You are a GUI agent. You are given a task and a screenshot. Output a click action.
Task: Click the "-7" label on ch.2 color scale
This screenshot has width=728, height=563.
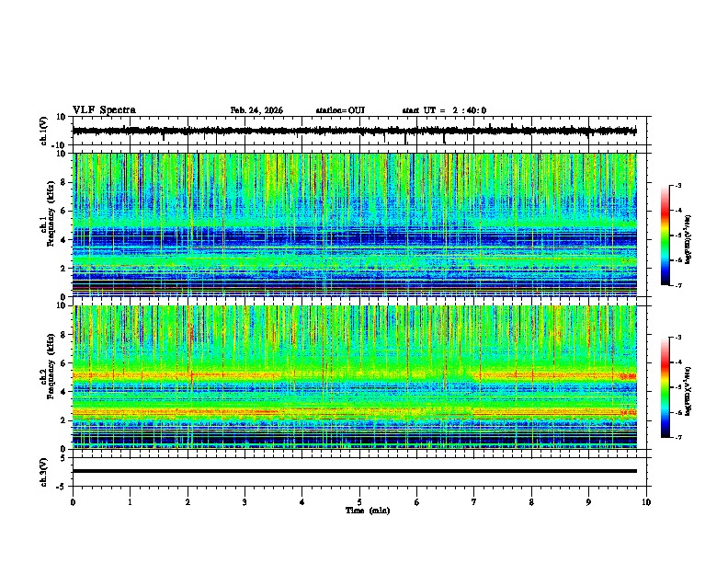tap(677, 438)
